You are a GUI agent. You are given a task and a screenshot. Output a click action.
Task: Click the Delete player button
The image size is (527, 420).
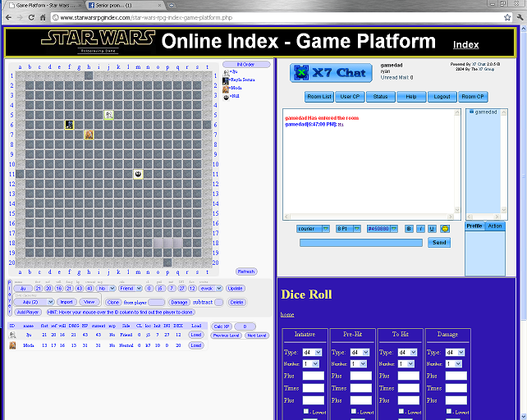tap(237, 303)
